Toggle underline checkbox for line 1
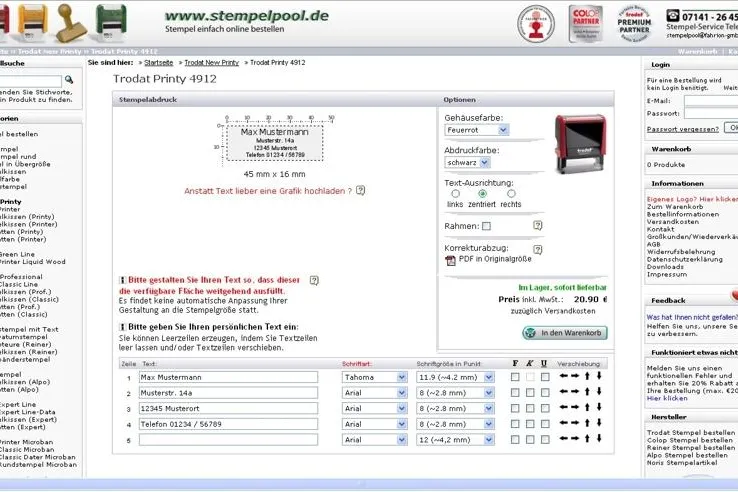The image size is (738, 492). click(545, 377)
